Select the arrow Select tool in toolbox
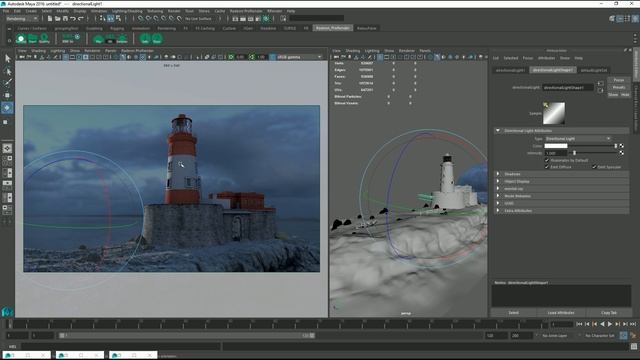This screenshot has height=360, width=640. (7, 58)
